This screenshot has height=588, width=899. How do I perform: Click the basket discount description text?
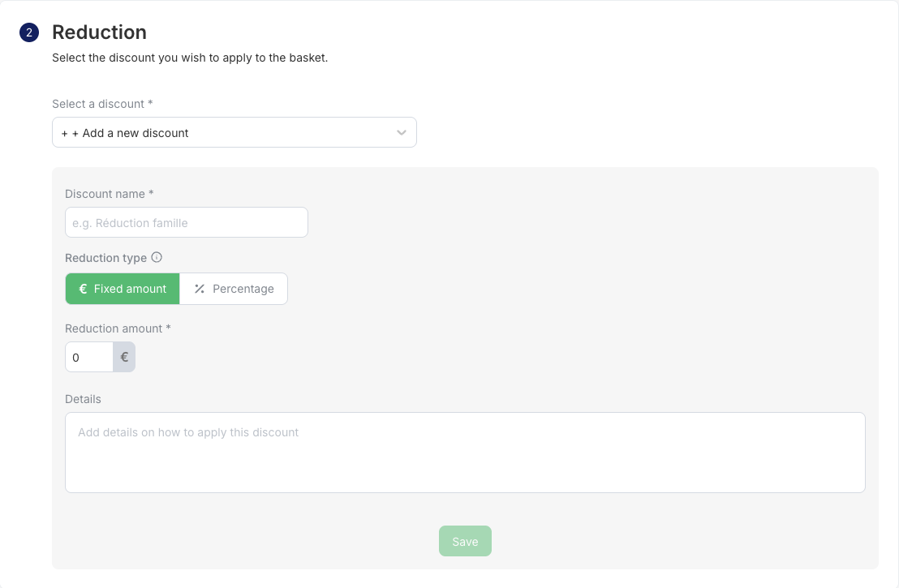[x=190, y=58]
